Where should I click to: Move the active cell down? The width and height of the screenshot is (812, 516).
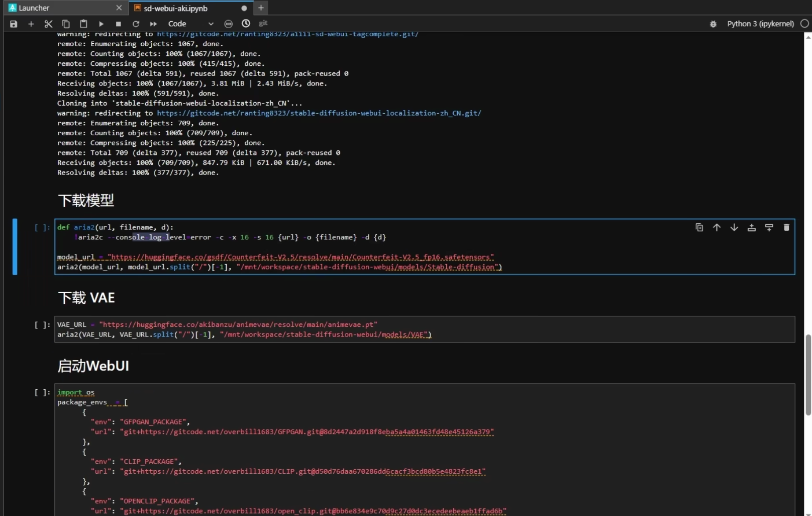point(734,227)
